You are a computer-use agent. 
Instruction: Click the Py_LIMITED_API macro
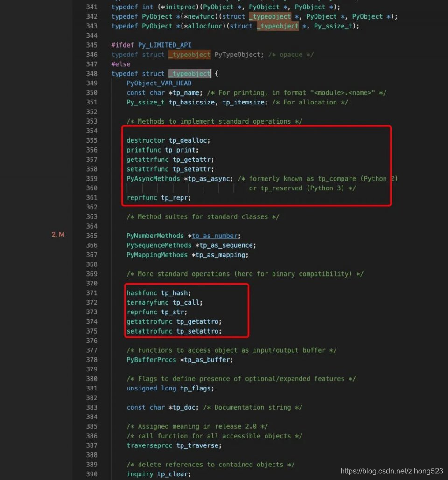coord(165,45)
